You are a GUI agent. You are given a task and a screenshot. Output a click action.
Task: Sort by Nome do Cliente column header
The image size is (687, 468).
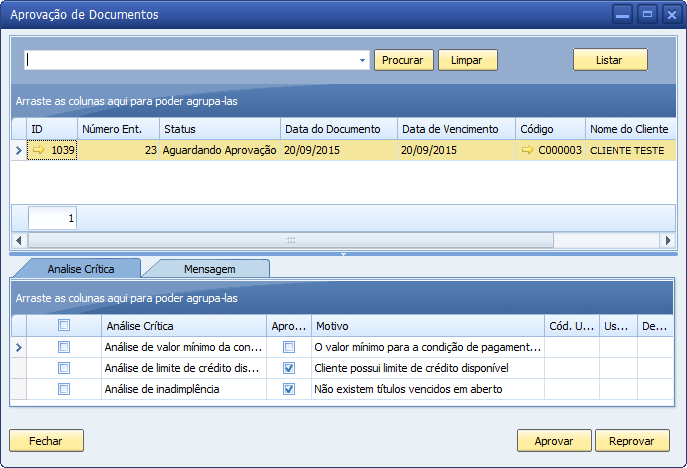tap(630, 129)
